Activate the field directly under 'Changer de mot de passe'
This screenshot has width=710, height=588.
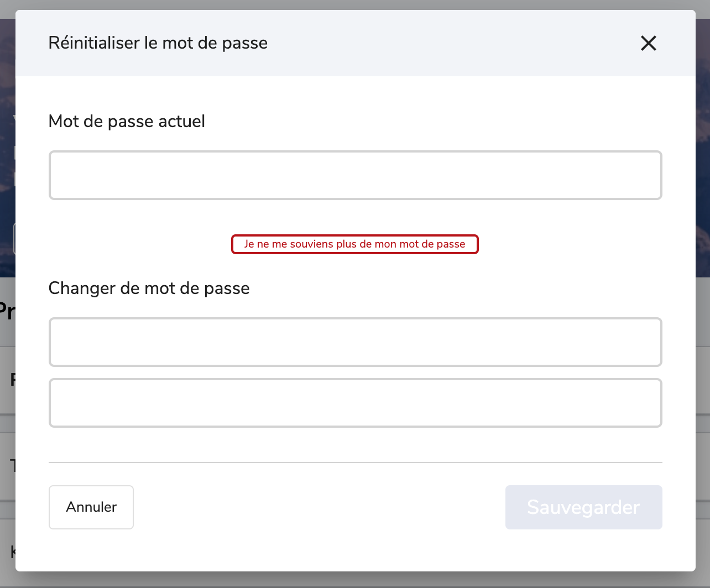pyautogui.click(x=356, y=342)
